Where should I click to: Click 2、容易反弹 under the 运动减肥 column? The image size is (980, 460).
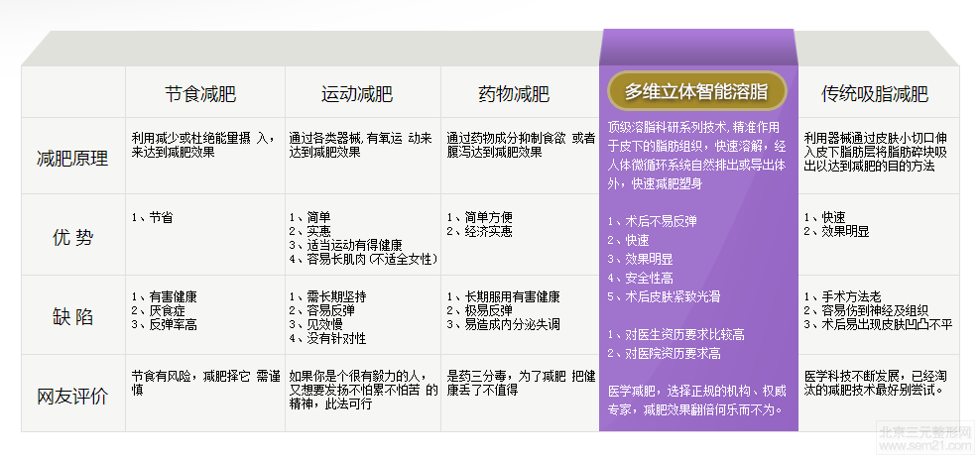(x=321, y=310)
